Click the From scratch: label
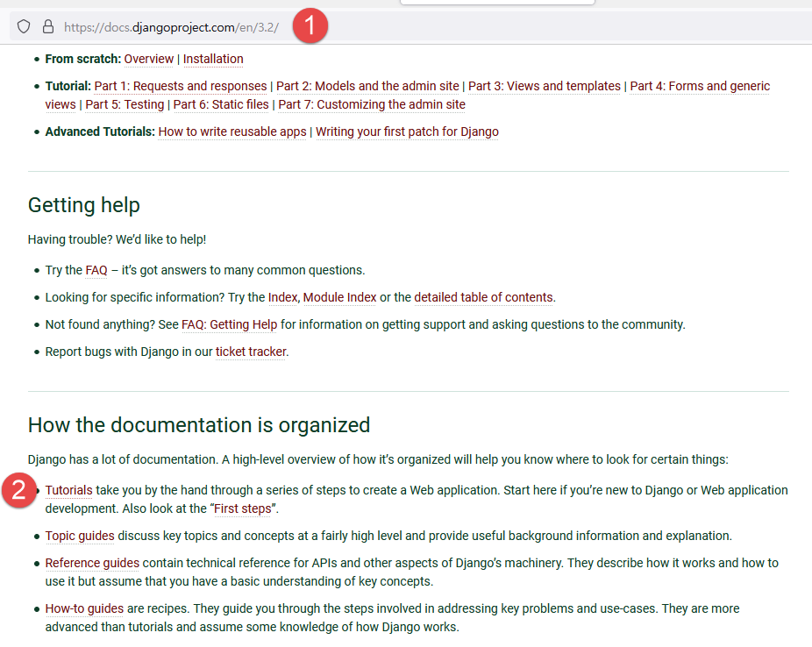This screenshot has width=812, height=647. point(82,59)
